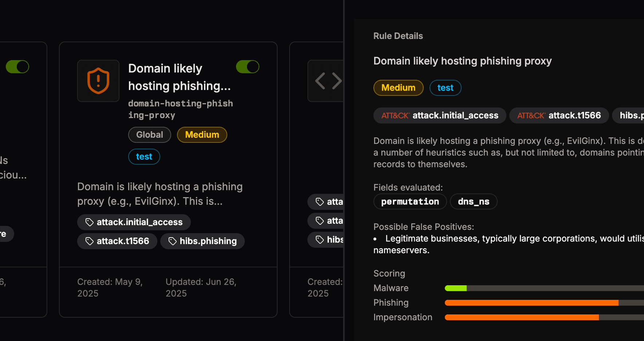Click the tag icon beside hibs.phishing

[172, 241]
